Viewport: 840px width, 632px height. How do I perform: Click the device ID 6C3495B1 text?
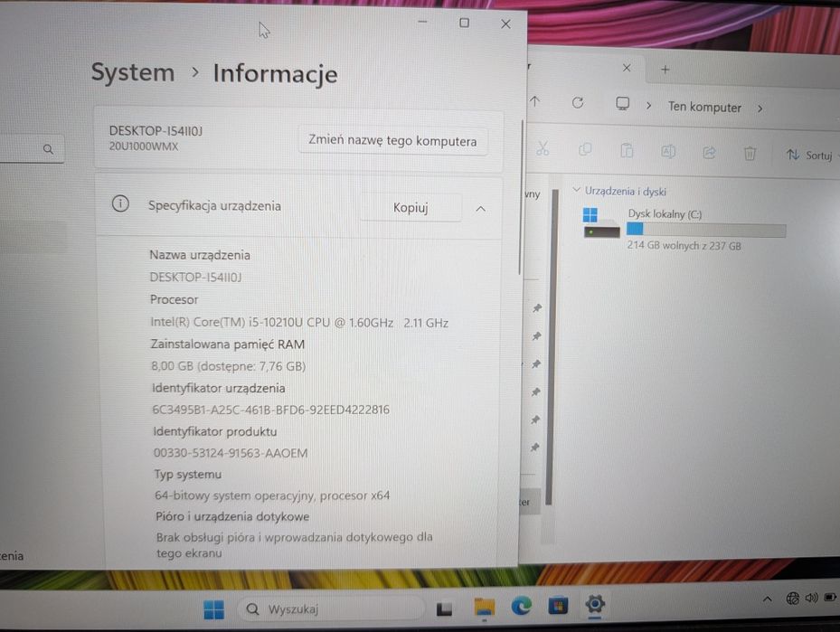pyautogui.click(x=270, y=410)
